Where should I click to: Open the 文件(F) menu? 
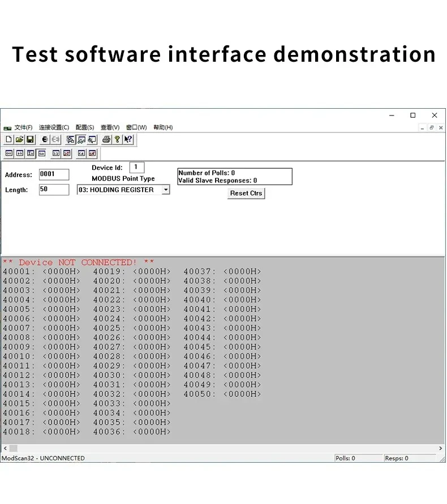23,127
